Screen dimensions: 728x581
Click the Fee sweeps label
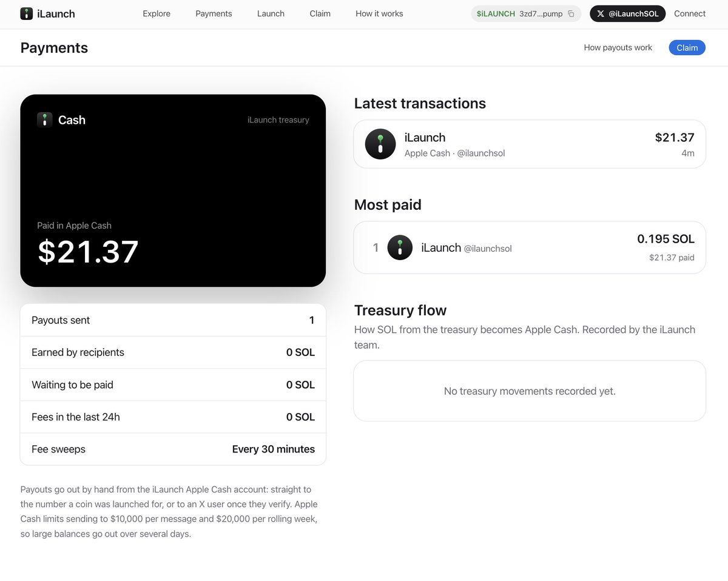[x=58, y=449]
